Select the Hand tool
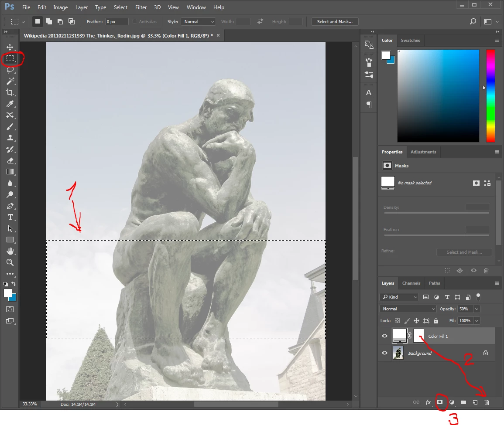 [10, 251]
